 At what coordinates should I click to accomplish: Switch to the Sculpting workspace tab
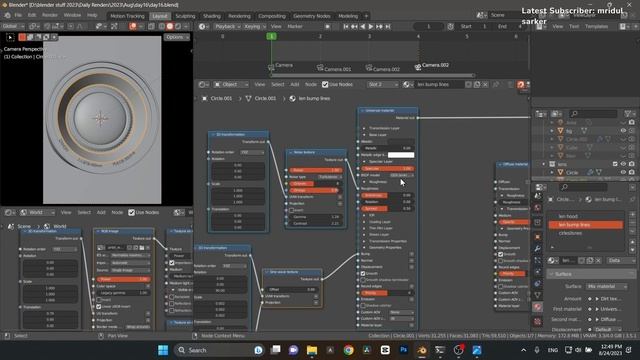(185, 16)
